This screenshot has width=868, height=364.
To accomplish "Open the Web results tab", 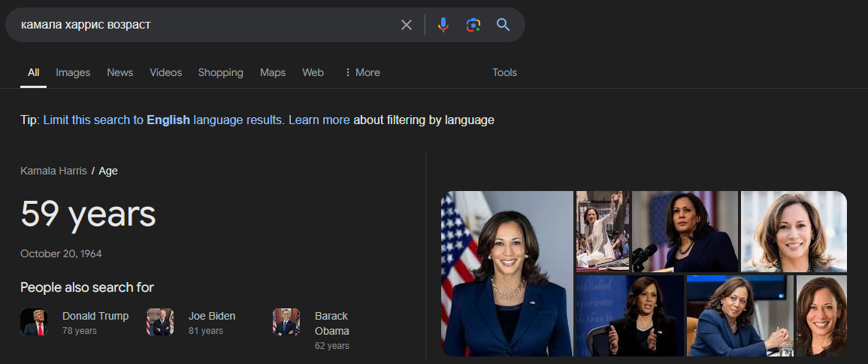I will (313, 73).
